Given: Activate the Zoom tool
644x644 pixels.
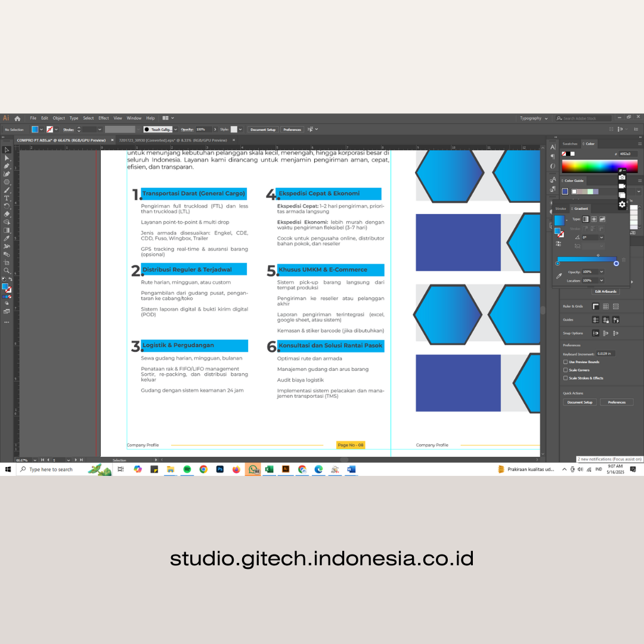Looking at the screenshot, I should point(7,270).
